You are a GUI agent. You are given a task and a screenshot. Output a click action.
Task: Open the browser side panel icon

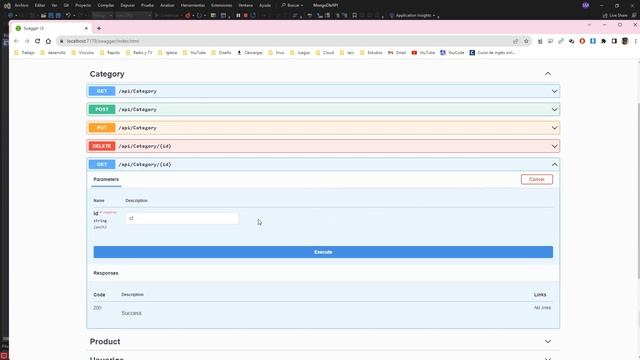pyautogui.click(x=614, y=41)
